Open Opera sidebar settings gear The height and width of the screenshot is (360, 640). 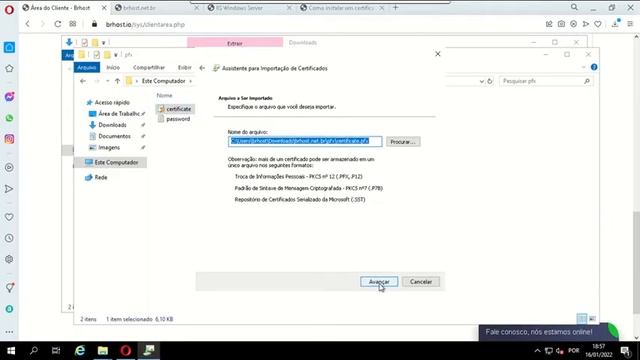[9, 259]
